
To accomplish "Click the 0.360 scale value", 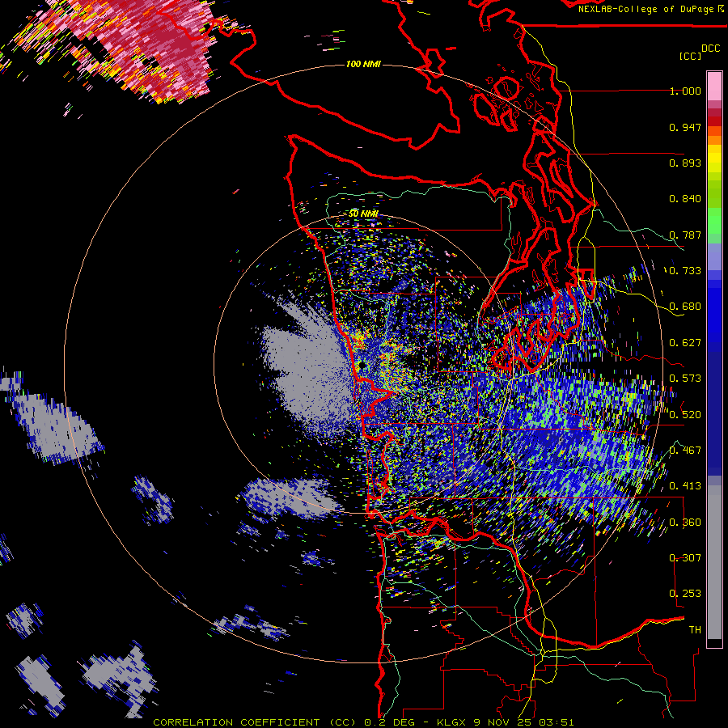I will click(685, 523).
